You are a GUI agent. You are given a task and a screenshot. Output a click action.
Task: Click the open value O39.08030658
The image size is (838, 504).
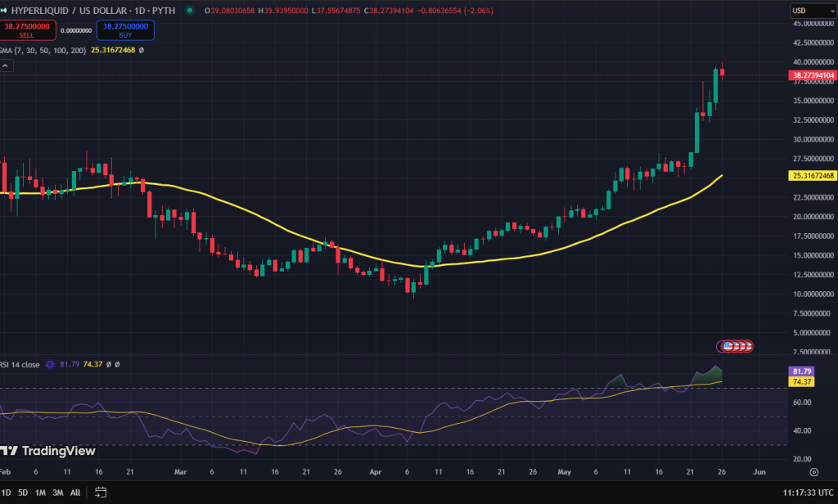pos(229,11)
